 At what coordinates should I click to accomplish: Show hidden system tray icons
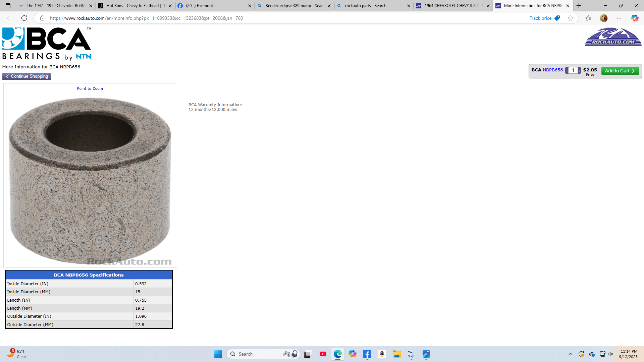pos(570,354)
